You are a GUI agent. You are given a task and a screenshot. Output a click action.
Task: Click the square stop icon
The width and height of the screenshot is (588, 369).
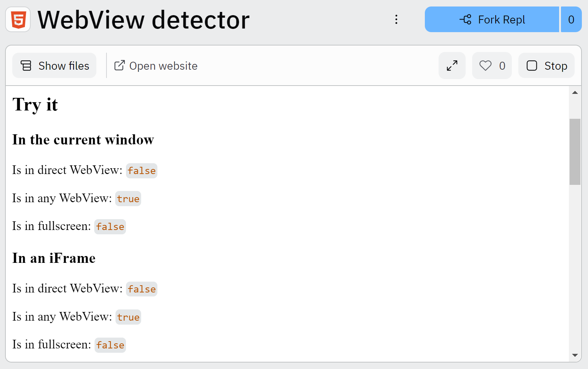click(532, 65)
